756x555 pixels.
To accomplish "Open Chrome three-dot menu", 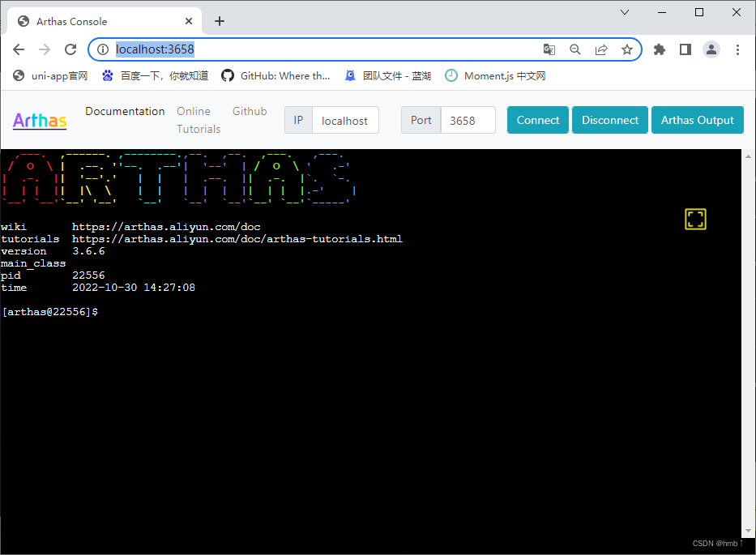I will point(737,49).
